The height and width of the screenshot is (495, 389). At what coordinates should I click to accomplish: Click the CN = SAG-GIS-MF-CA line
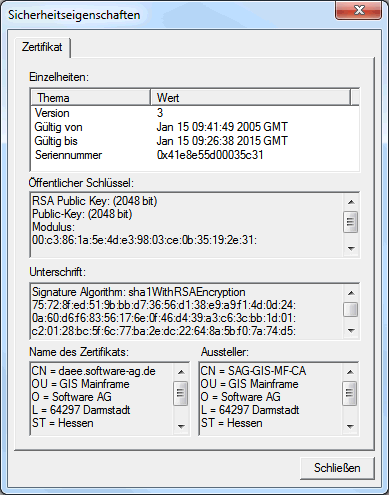253,371
